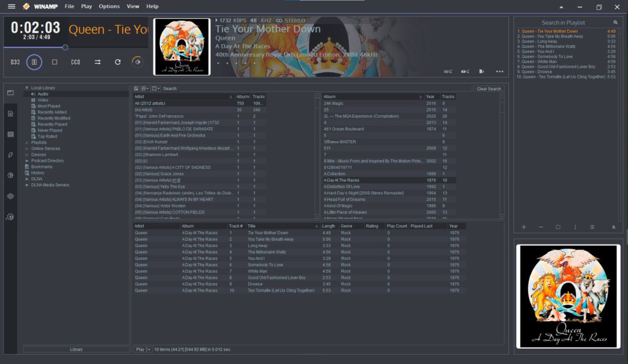Open the File menu
This screenshot has width=628, height=364.
69,6
